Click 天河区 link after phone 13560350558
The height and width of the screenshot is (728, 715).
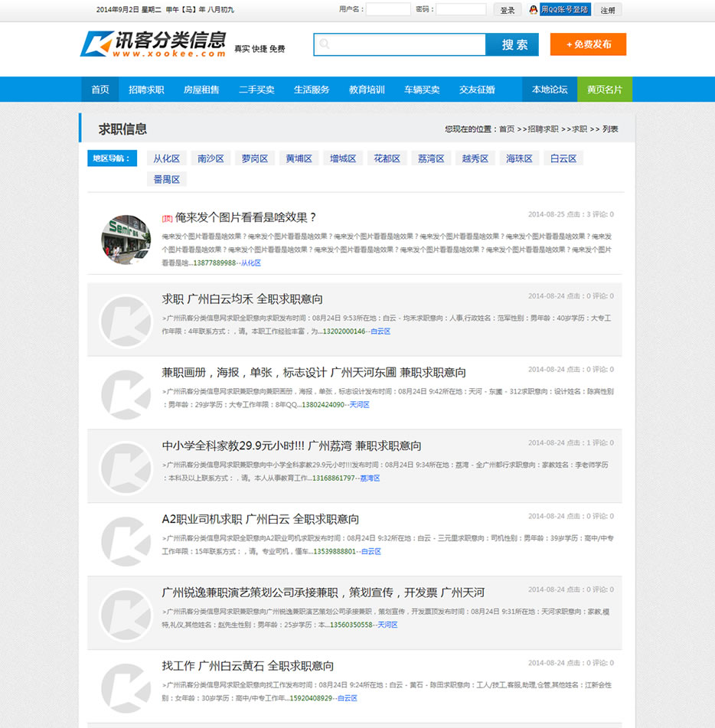click(387, 625)
